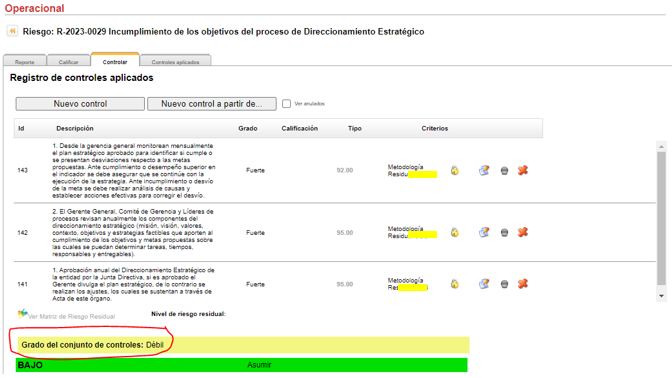Screen dimensions: 672x378
Task: Click the scrollbar down arrow of controls list
Action: (661, 296)
